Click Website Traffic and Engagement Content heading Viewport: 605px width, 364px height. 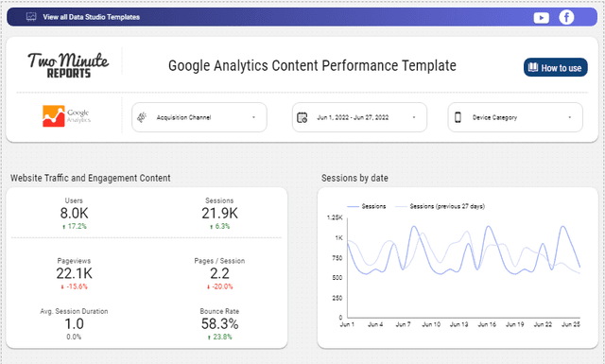(x=91, y=178)
